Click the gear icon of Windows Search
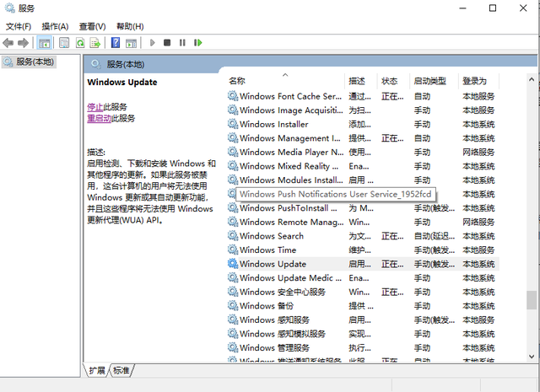The image size is (540, 392). [233, 236]
